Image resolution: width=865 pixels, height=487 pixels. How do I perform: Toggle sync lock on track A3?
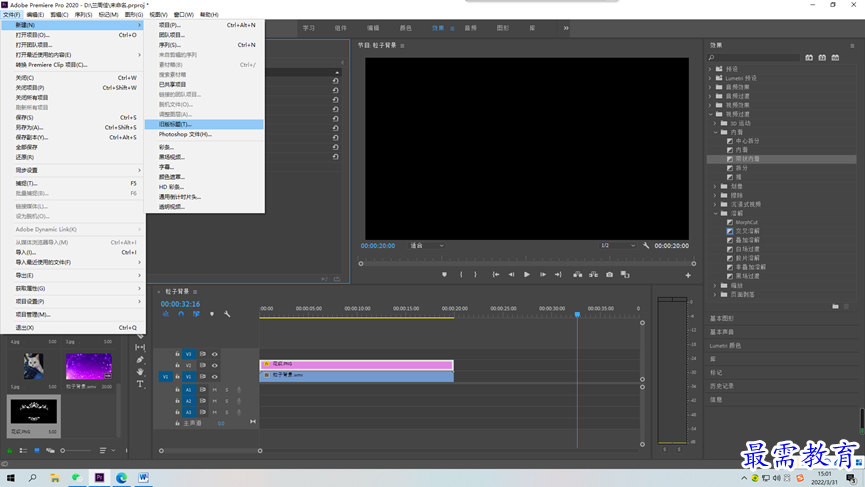coord(202,412)
